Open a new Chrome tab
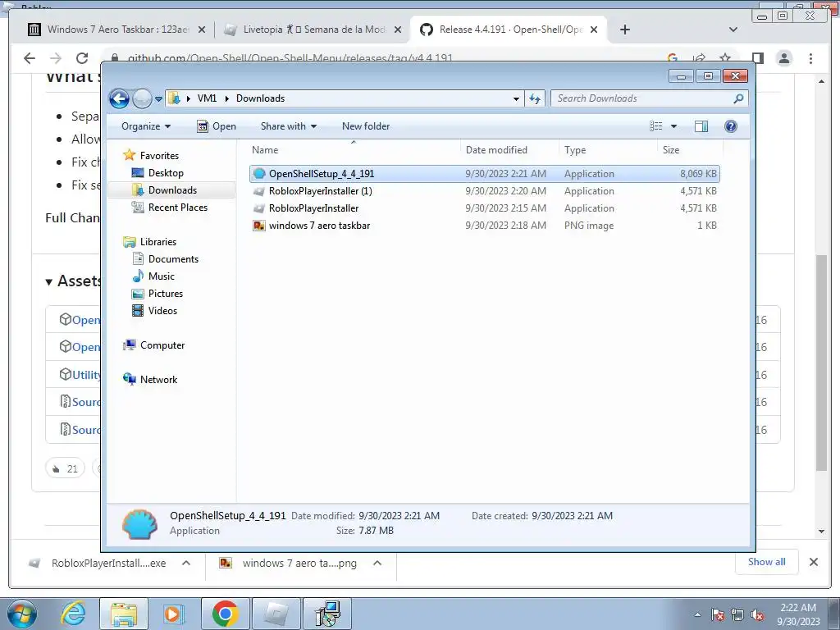The image size is (840, 630). click(x=624, y=30)
